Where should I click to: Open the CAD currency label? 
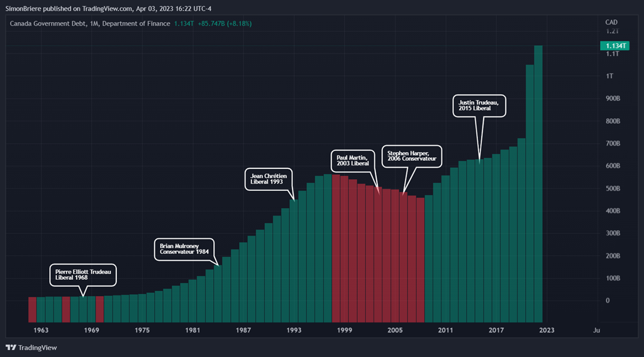click(x=611, y=22)
